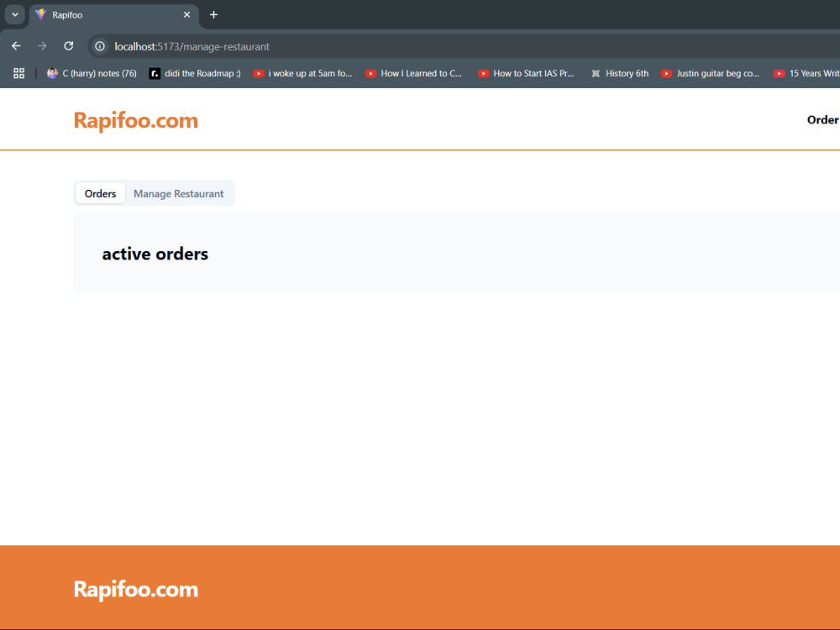Open the History 6th bookmark
Screen dimensions: 840x630
coord(620,73)
